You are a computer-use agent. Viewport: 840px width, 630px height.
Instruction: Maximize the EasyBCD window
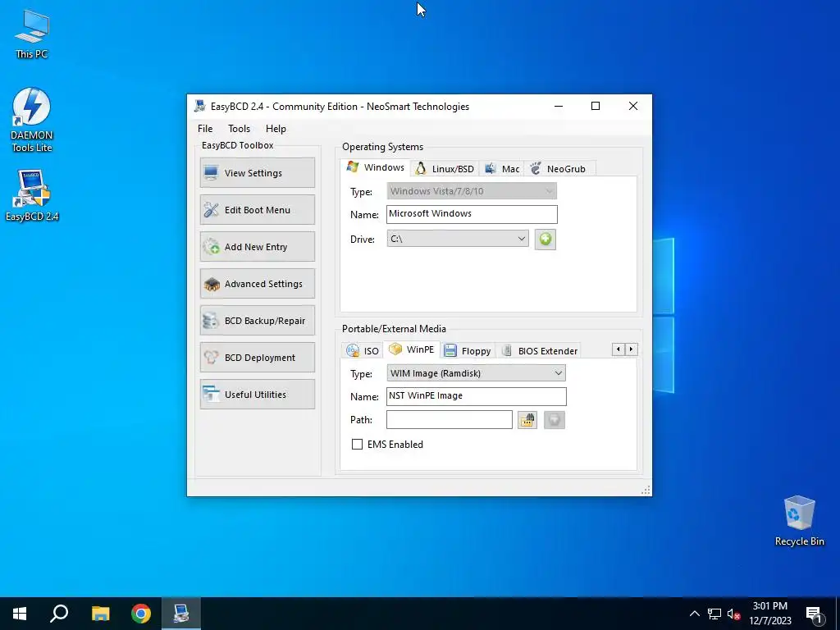pyautogui.click(x=596, y=106)
